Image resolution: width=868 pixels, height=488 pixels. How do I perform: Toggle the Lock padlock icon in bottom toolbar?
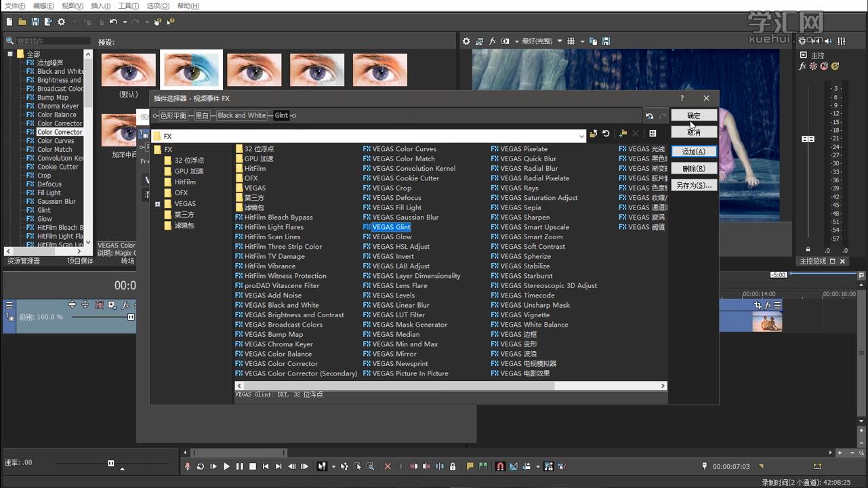(x=453, y=466)
